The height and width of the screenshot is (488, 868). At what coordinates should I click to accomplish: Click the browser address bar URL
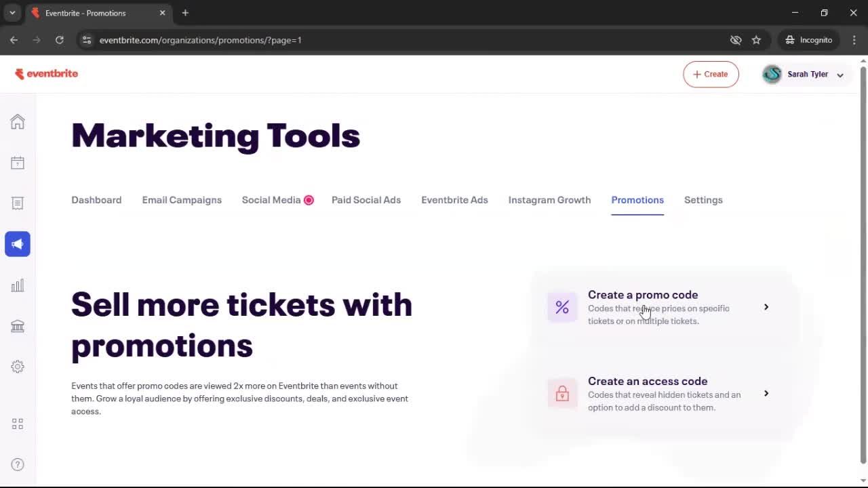pos(201,40)
